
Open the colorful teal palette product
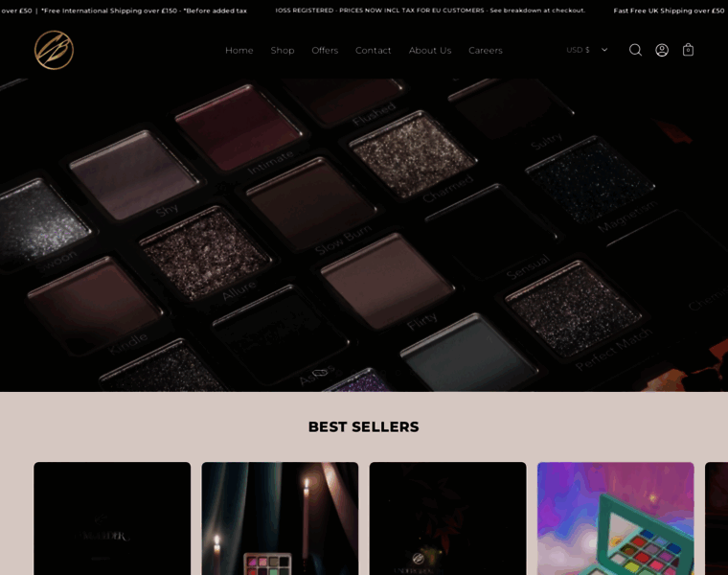tap(616, 518)
